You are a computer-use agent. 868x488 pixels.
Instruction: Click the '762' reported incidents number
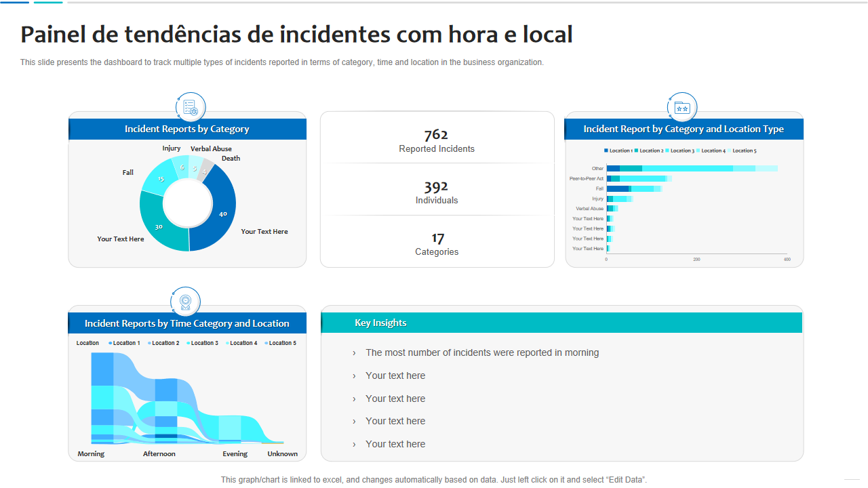[x=437, y=134]
